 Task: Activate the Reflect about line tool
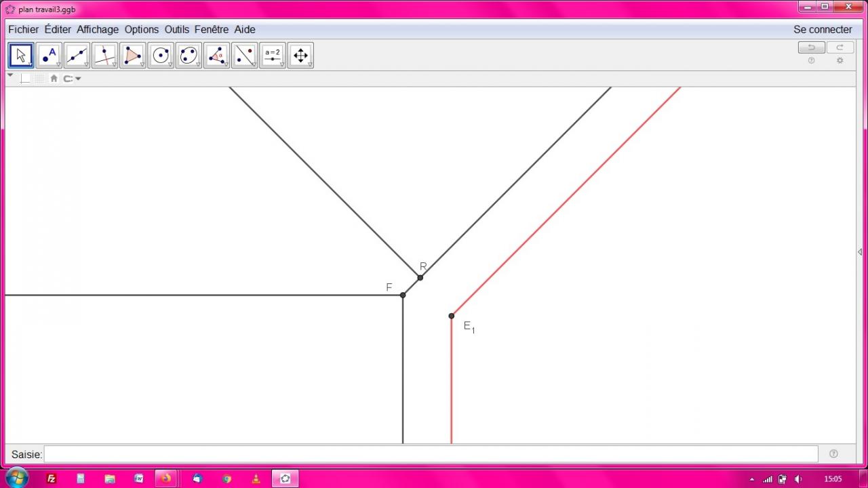click(x=244, y=56)
